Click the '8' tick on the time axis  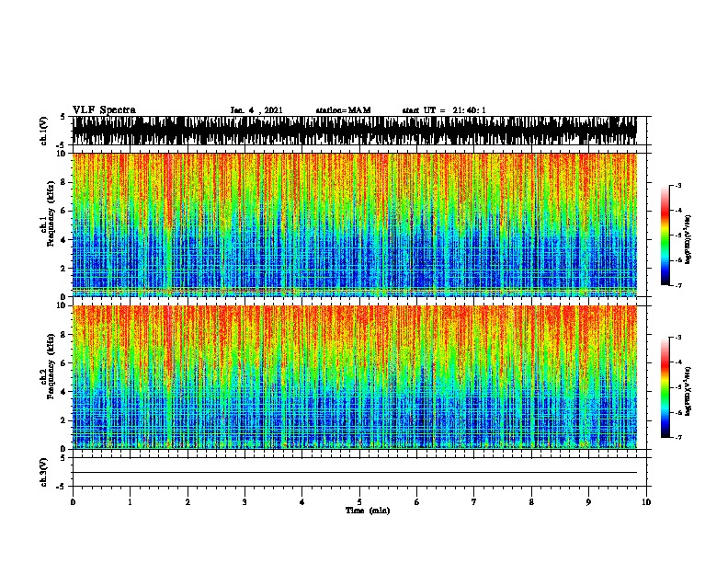click(531, 502)
